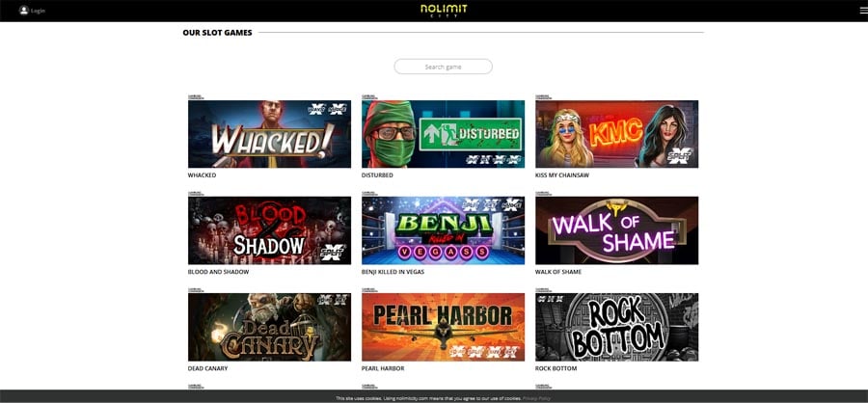Open the KMC game thumbnail
Image resolution: width=868 pixels, height=403 pixels.
click(x=616, y=134)
